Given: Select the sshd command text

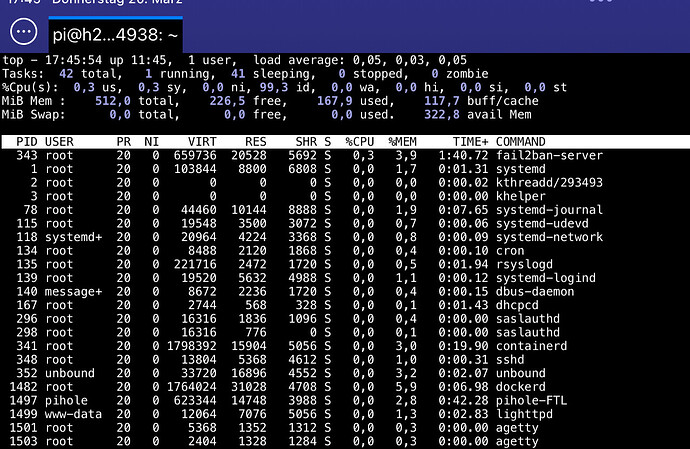Looking at the screenshot, I should point(510,360).
